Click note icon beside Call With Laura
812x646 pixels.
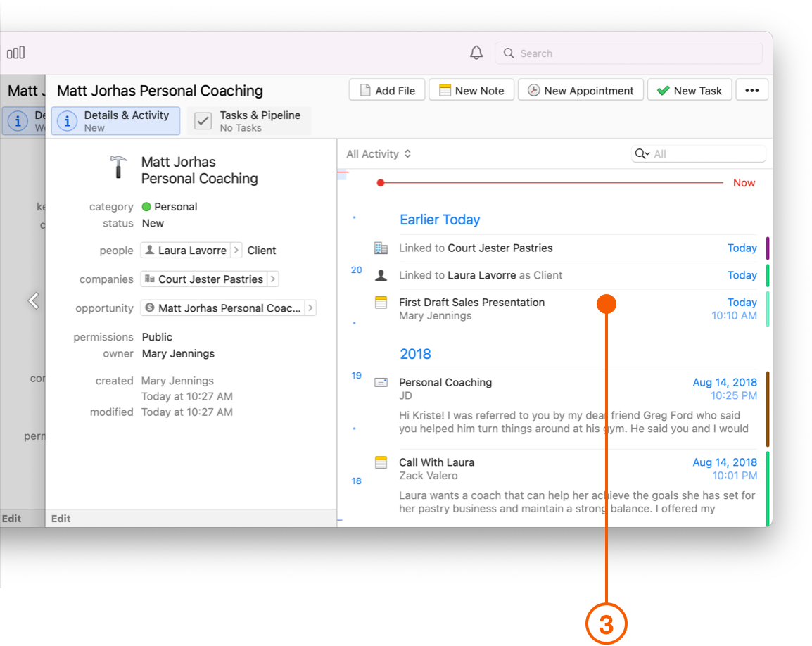pos(381,462)
